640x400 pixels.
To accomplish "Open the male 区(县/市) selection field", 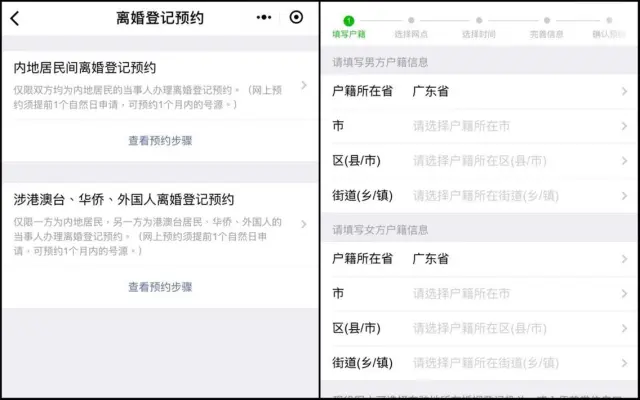I will [x=480, y=161].
